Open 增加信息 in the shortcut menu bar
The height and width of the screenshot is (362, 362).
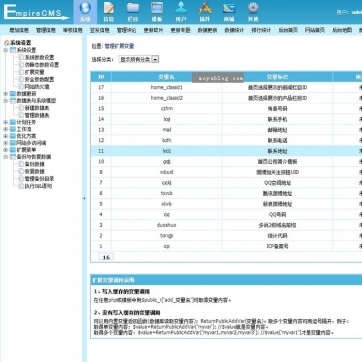(19, 30)
